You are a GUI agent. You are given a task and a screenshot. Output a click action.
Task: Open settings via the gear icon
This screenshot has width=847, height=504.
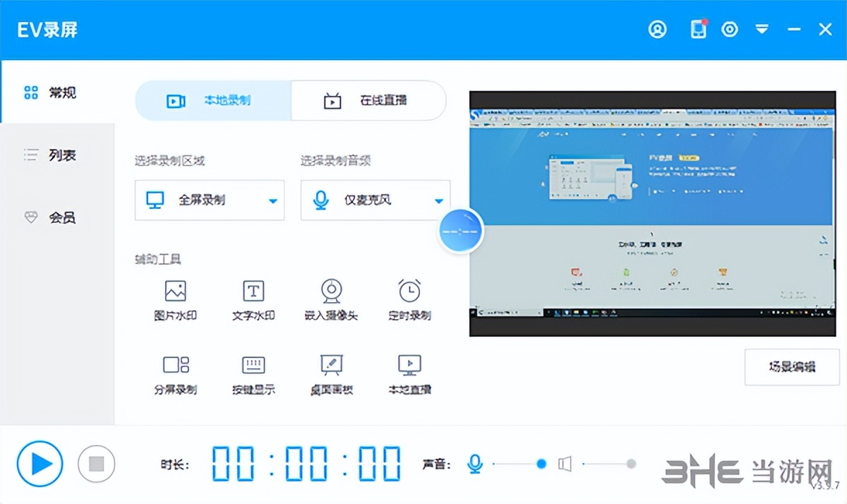pos(730,29)
